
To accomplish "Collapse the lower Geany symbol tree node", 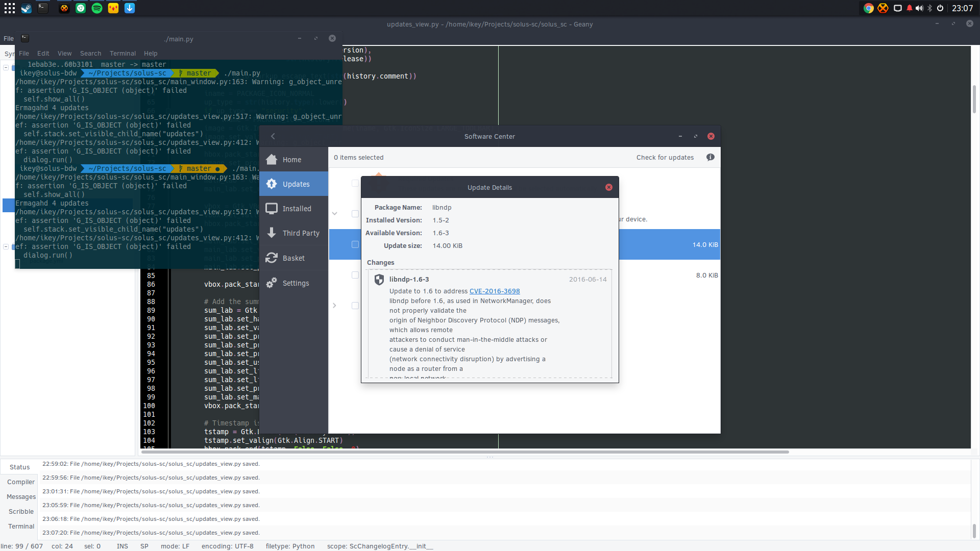I will 6,246.
